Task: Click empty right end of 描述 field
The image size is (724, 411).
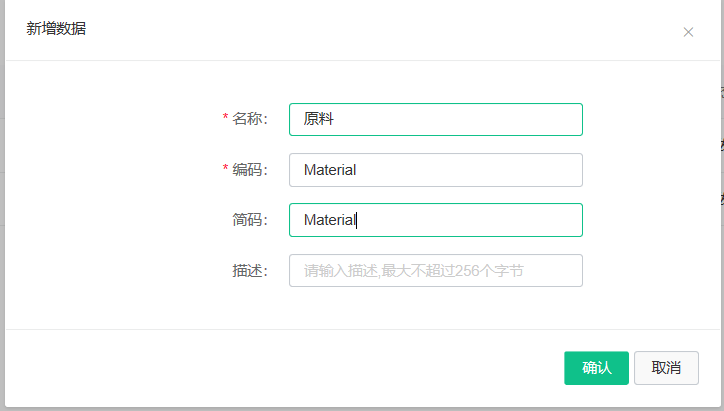Action: point(556,270)
